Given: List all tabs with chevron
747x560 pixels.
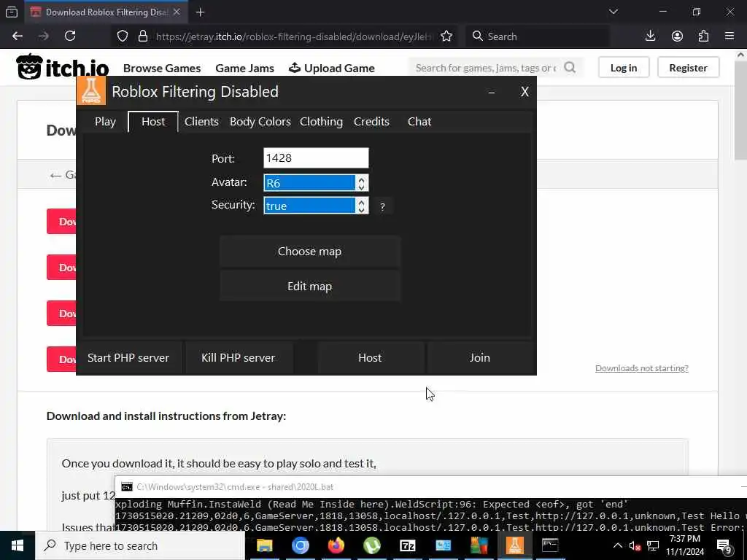Looking at the screenshot, I should tap(613, 12).
